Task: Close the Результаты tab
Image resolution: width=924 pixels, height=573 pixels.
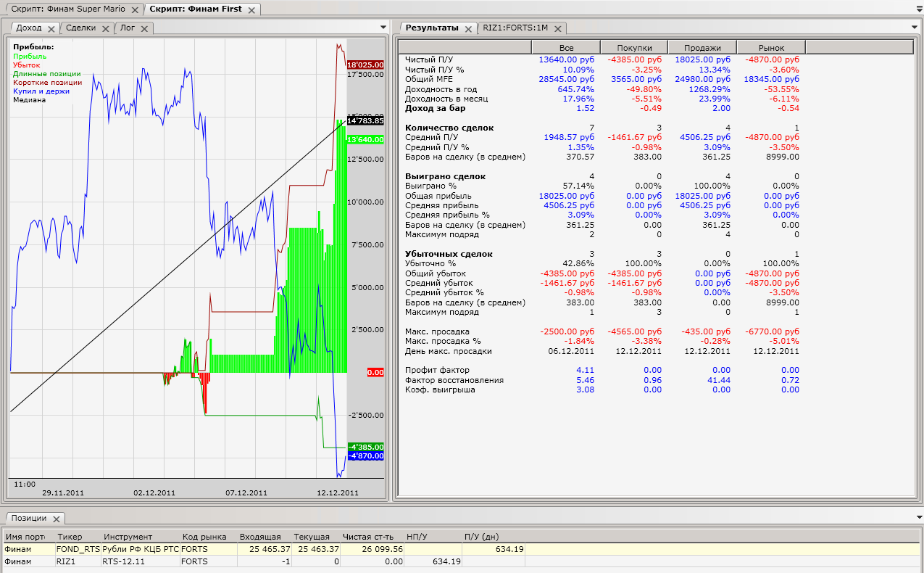Action: pyautogui.click(x=468, y=28)
